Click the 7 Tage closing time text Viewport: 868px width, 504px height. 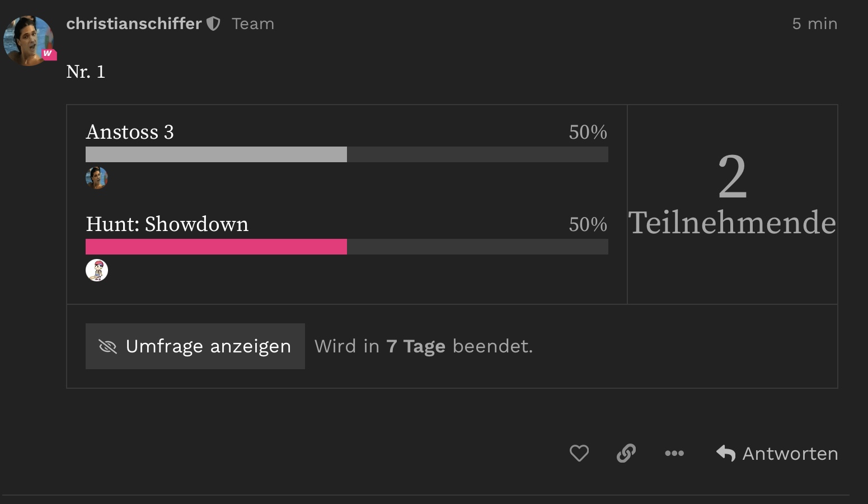pos(416,346)
